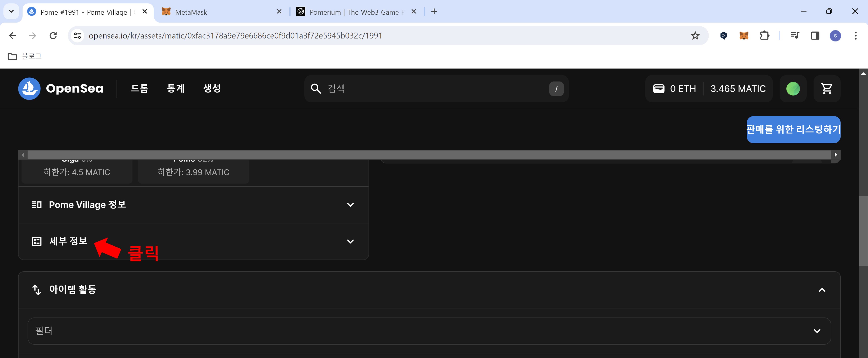The height and width of the screenshot is (358, 868).
Task: Open the 블로그 bookmarks folder
Action: pyautogui.click(x=24, y=56)
